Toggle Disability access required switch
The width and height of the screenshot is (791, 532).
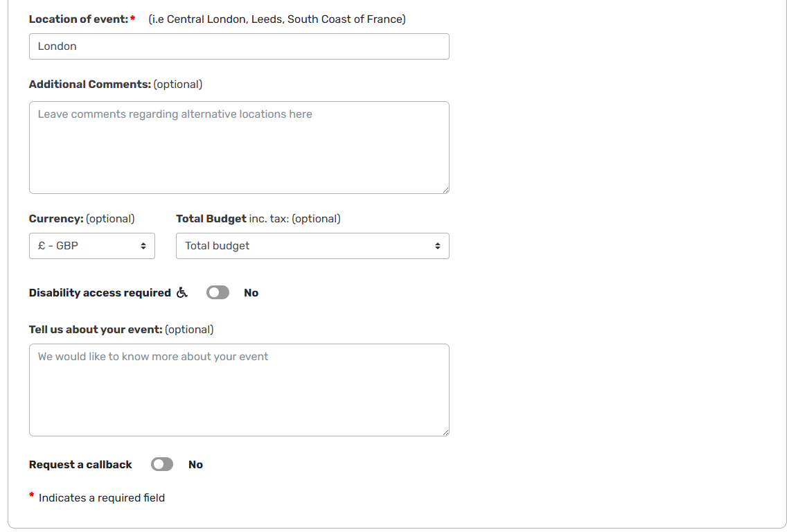(x=218, y=293)
